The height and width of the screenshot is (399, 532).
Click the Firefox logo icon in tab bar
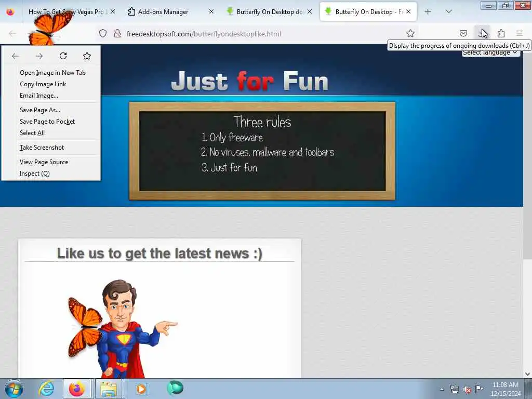click(10, 12)
